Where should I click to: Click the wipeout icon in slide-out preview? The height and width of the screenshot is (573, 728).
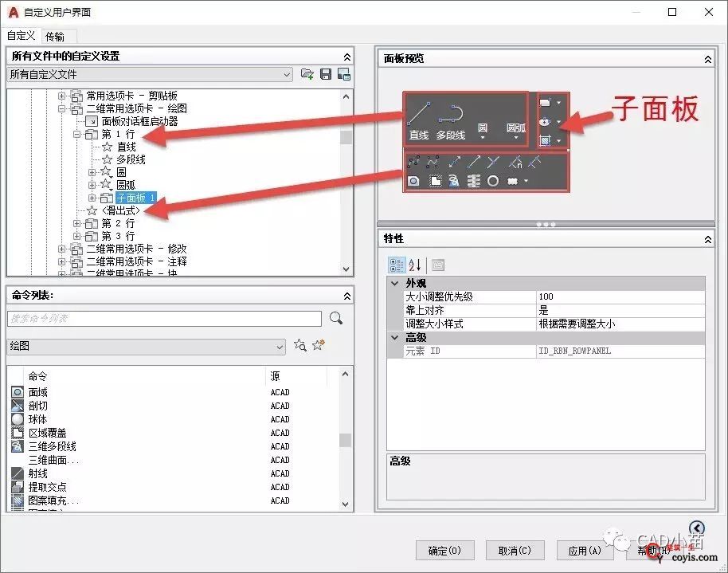tap(435, 181)
